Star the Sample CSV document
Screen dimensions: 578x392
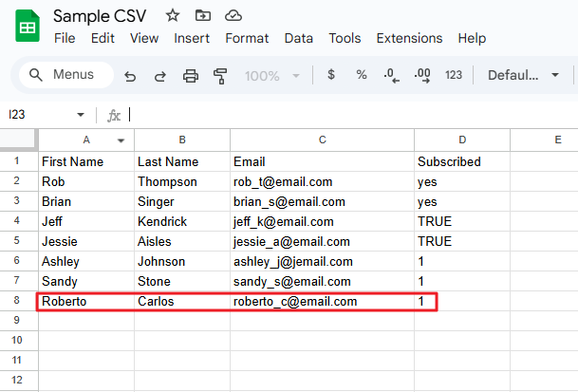[172, 15]
